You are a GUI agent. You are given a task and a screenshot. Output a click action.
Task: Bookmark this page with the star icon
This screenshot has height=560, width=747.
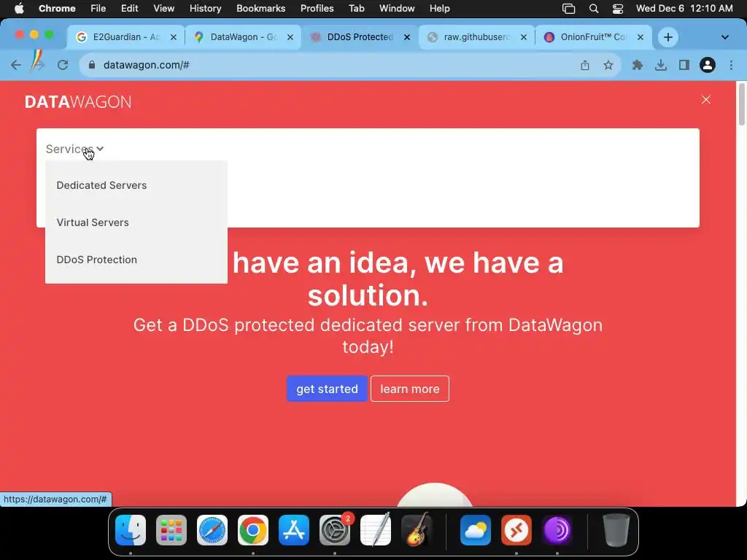(x=608, y=65)
